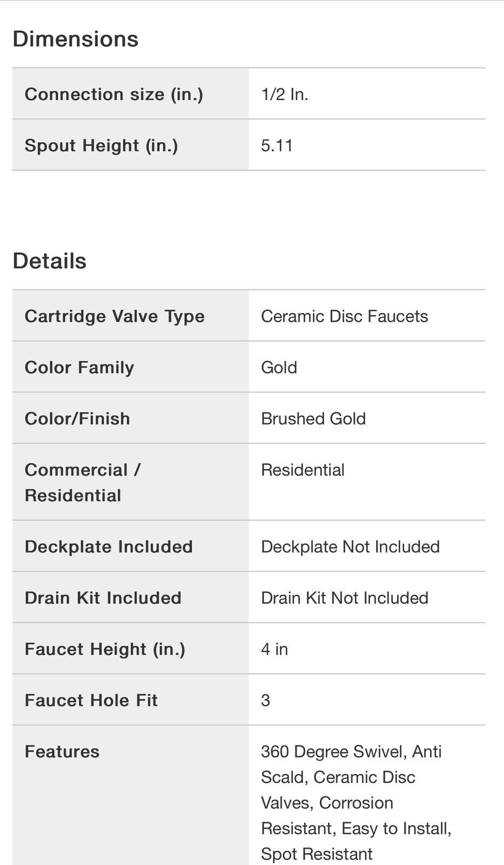Click the Drain Kit Not Included value
Image resolution: width=504 pixels, height=865 pixels.
tap(345, 598)
